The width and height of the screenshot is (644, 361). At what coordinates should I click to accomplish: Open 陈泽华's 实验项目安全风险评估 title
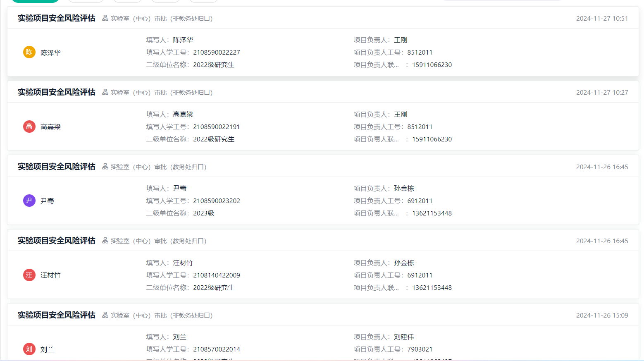pos(56,18)
